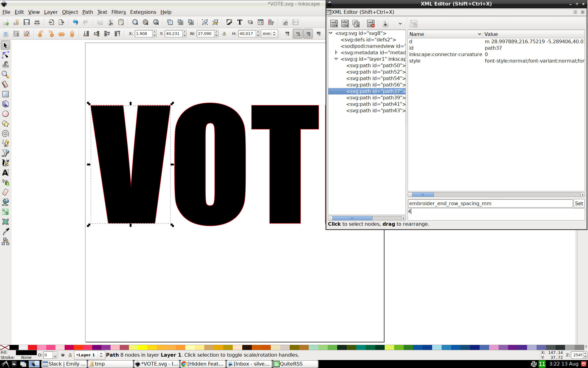Click the Save document icon
The image size is (588, 368).
click(x=27, y=22)
